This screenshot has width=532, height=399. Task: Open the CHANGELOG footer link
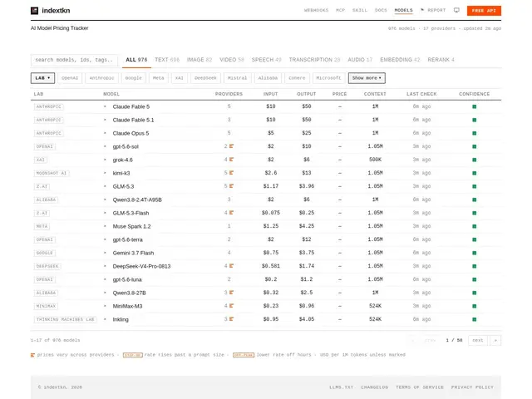[x=375, y=387]
